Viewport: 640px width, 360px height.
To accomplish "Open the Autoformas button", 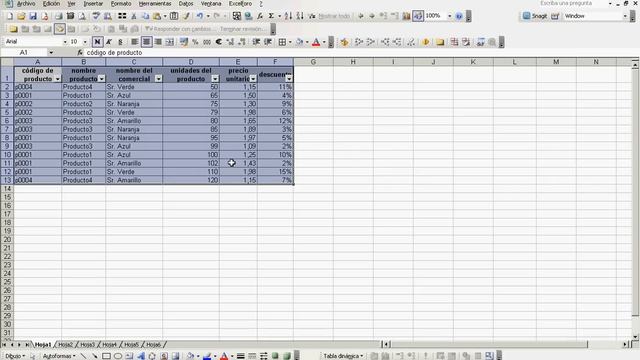I will [x=59, y=356].
